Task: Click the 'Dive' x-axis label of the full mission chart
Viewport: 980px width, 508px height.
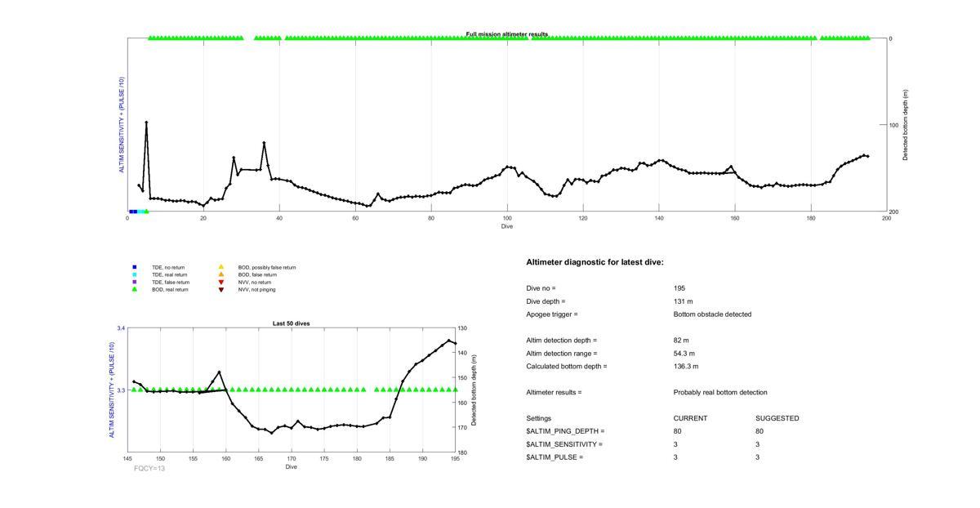Action: click(507, 226)
